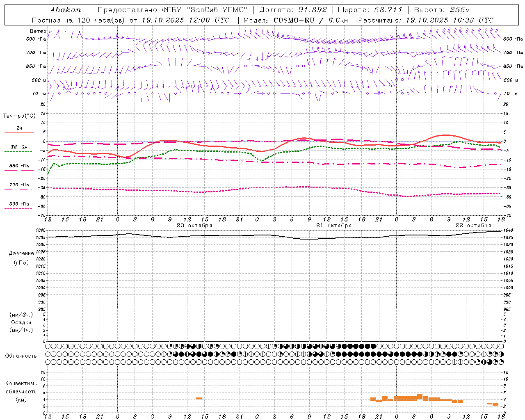525x420 pixels.
Task: Click the 'Облачность' cloudiness label
Action: tap(21, 356)
